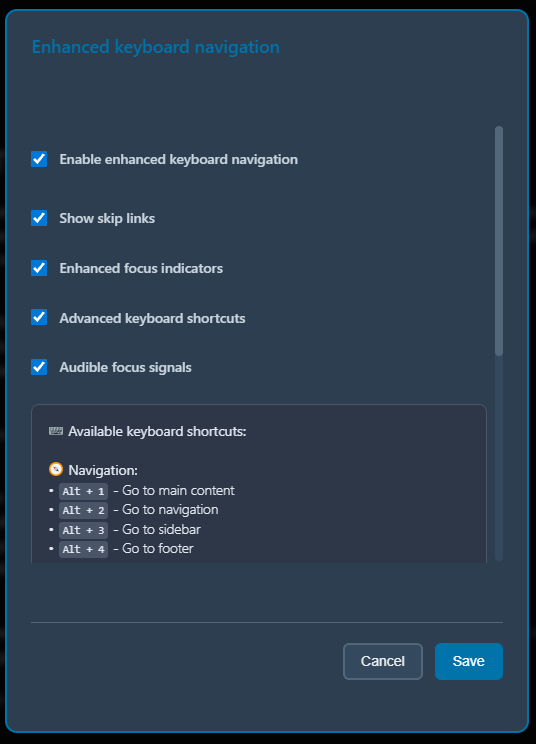Click the 'Enhanced focus indicators' label text
The image size is (536, 744).
pyautogui.click(x=141, y=268)
